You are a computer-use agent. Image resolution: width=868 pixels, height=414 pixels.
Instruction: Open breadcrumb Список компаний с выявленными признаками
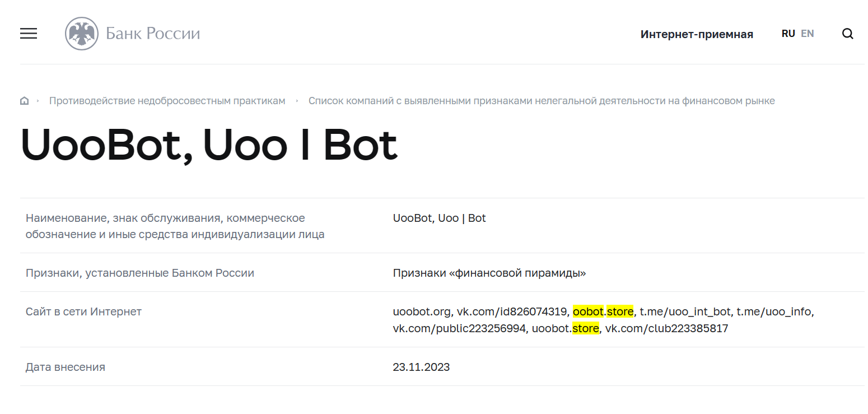click(x=542, y=101)
